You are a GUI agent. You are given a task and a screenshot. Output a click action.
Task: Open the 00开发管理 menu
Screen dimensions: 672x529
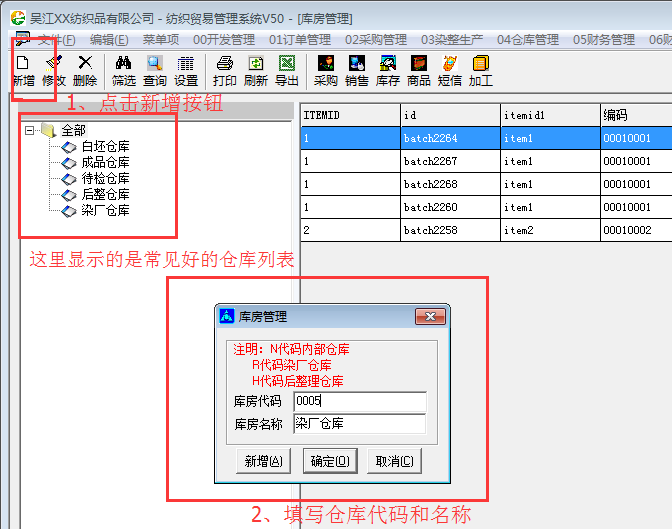tap(224, 40)
